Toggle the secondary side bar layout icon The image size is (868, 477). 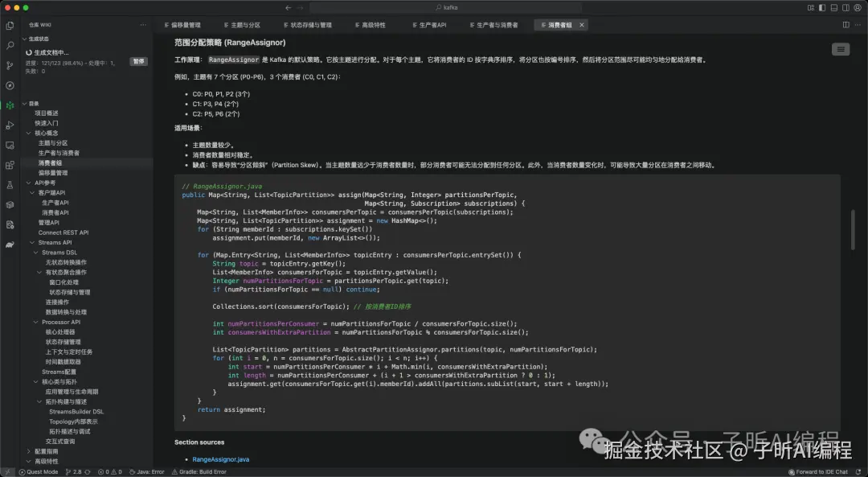(x=845, y=7)
